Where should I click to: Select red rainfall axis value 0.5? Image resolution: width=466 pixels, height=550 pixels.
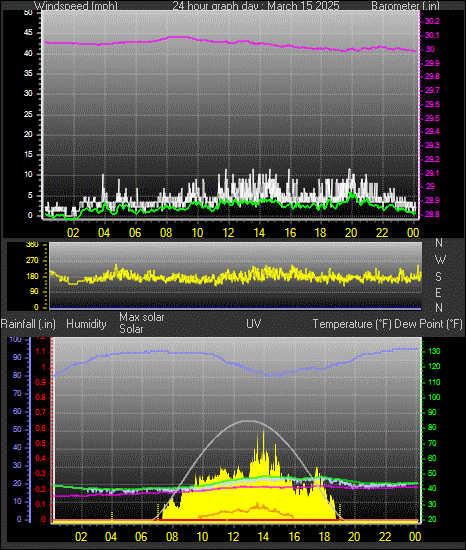coord(41,443)
